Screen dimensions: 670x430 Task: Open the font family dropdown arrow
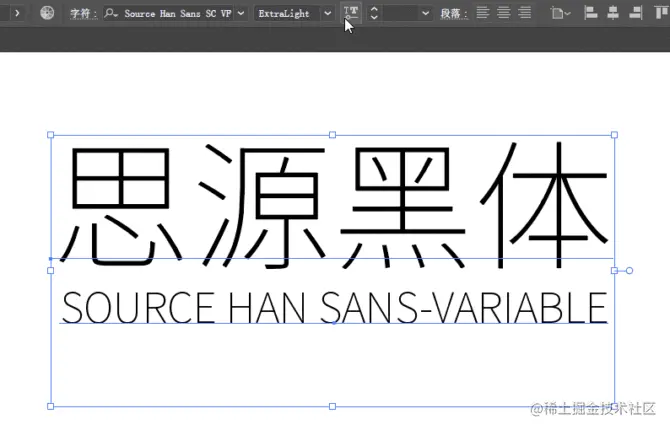[241, 13]
